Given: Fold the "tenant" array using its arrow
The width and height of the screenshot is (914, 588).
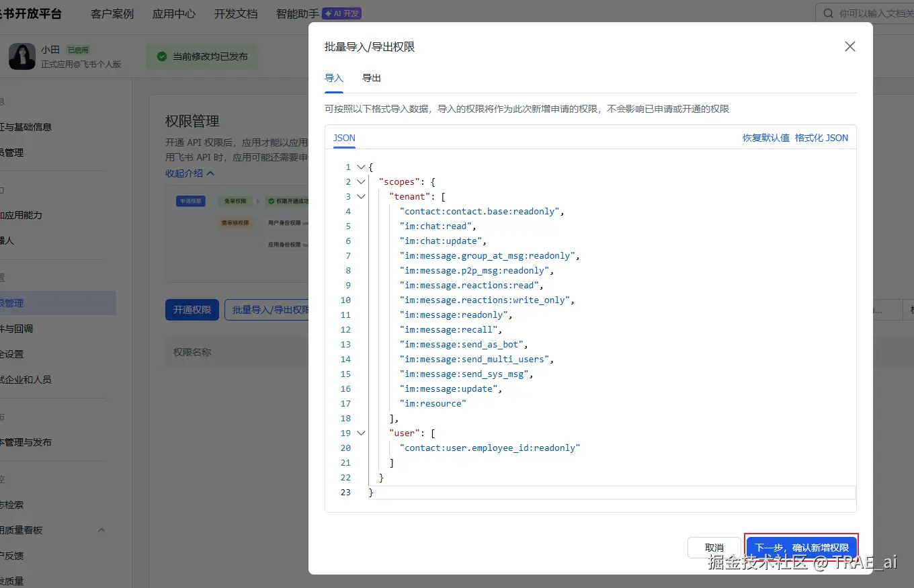Looking at the screenshot, I should [362, 197].
